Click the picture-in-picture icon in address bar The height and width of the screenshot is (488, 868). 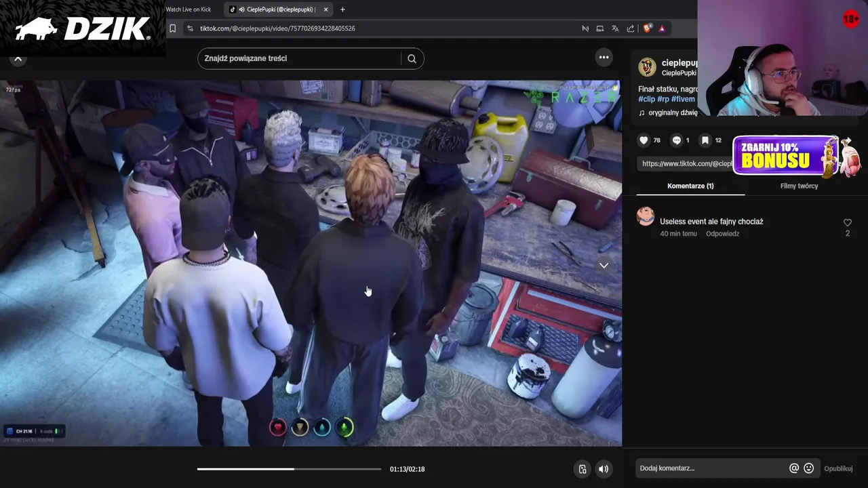[600, 28]
